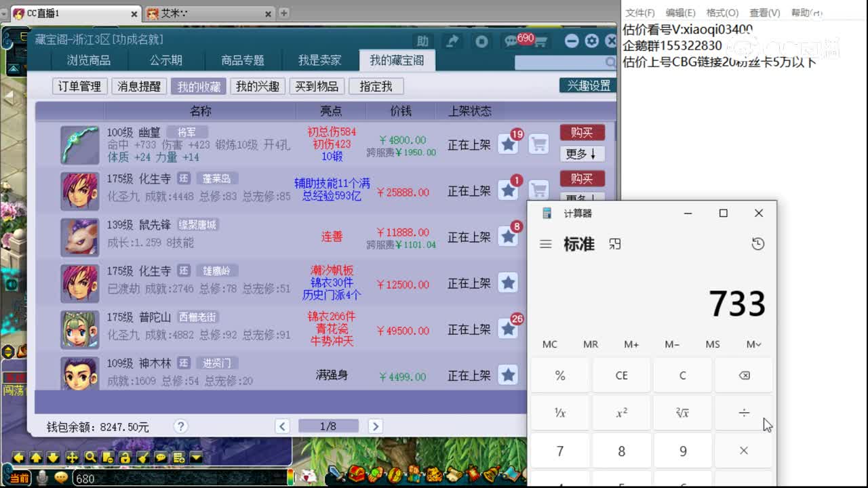Toggle favorite star on the 鼠先锋 listing
The width and height of the screenshot is (868, 488).
click(509, 237)
